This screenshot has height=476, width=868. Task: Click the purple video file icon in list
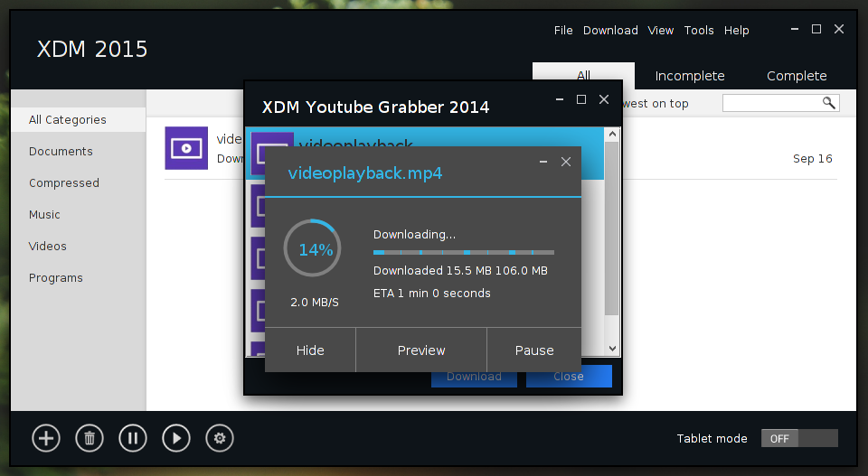186,148
